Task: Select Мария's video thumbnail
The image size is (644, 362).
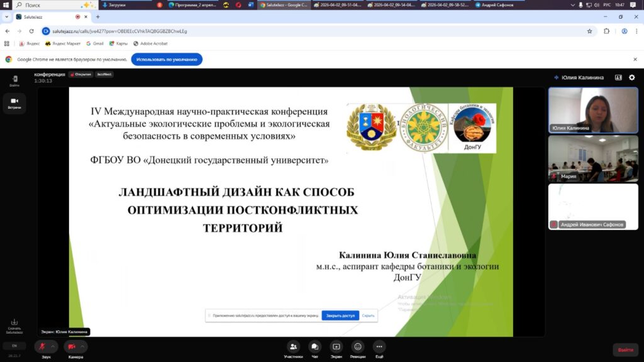Action: coord(593,158)
